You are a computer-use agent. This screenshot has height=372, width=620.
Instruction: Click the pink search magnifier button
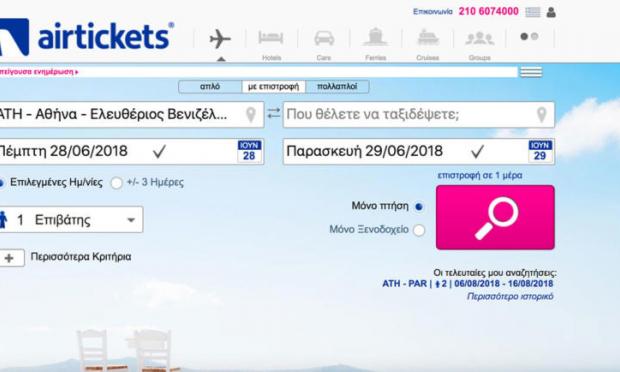coord(495,217)
